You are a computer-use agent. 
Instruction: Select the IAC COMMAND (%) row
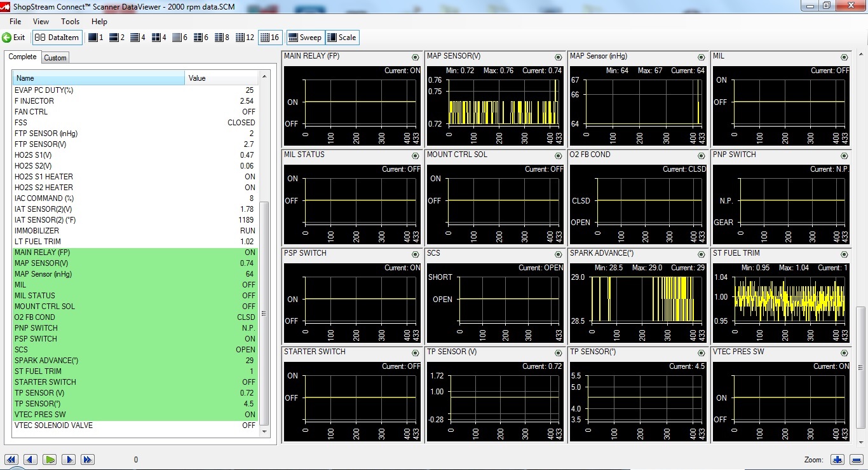pos(135,198)
